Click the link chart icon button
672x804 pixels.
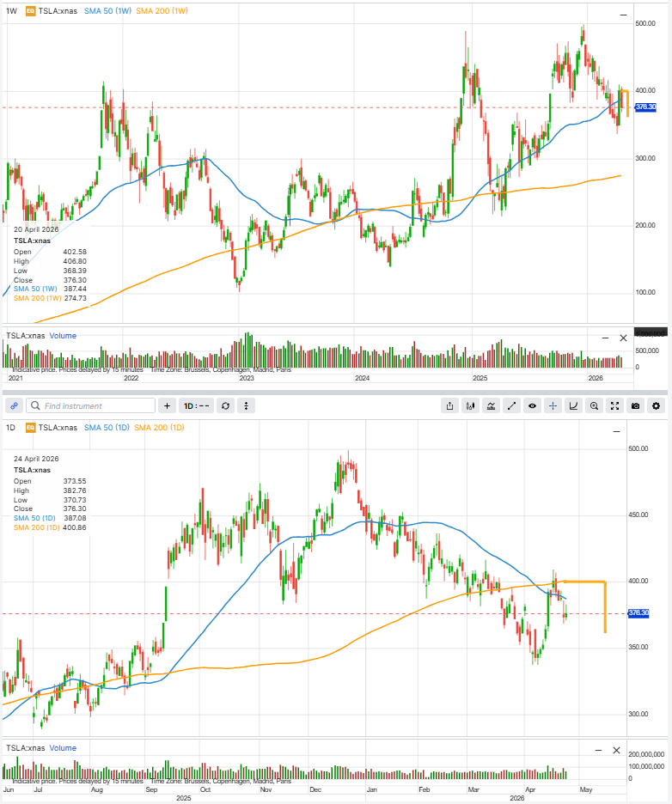15,405
